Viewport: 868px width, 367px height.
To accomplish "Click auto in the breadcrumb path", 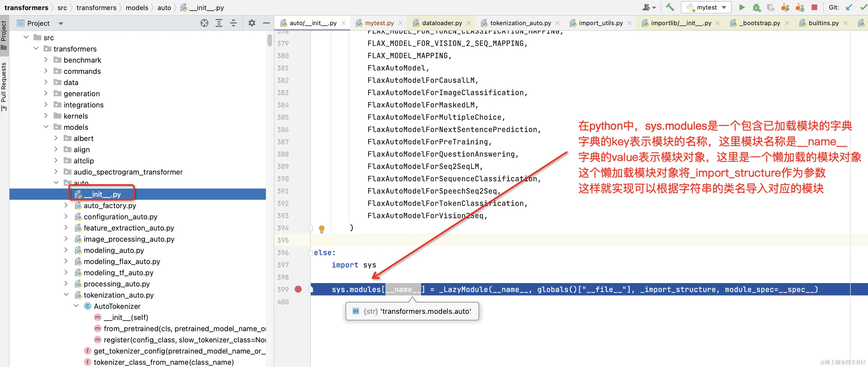I will pyautogui.click(x=164, y=7).
